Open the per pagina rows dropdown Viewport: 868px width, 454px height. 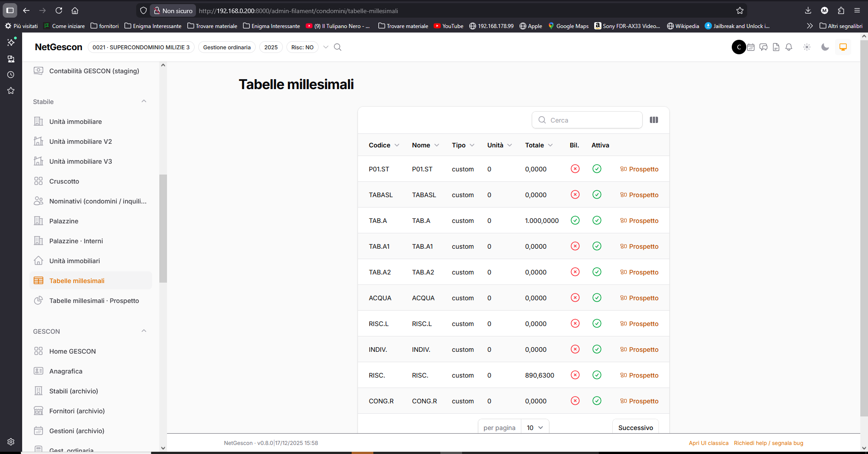tap(535, 427)
